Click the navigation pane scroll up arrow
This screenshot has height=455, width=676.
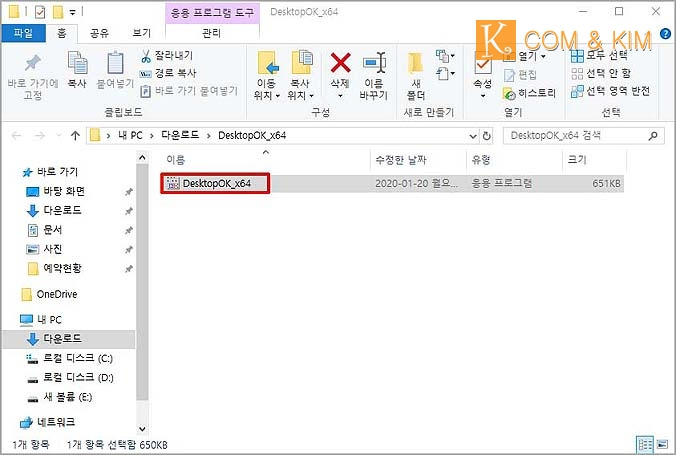(142, 158)
